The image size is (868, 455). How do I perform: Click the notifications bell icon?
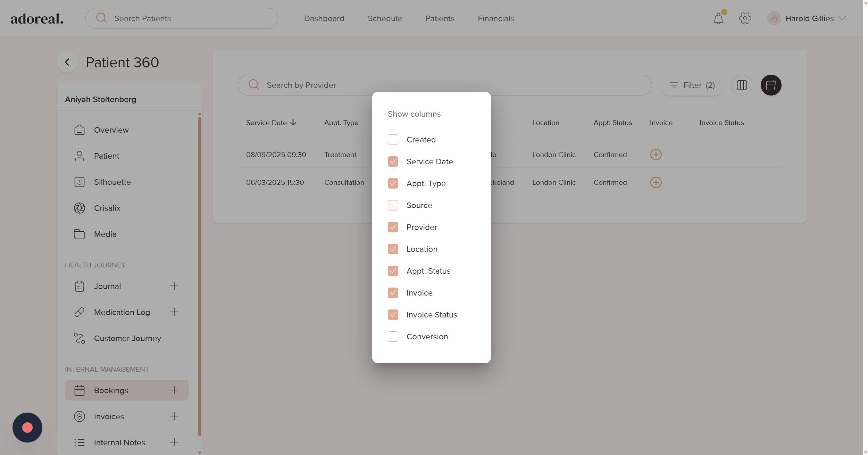[718, 18]
